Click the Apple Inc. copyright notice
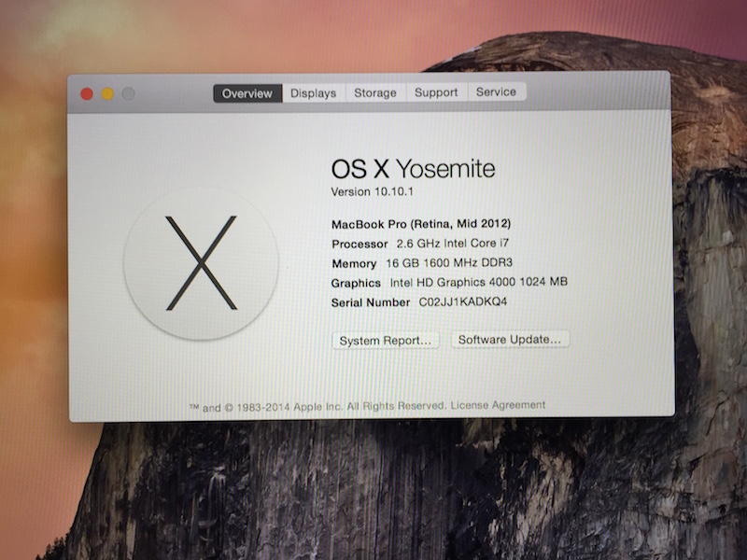 pos(318,407)
